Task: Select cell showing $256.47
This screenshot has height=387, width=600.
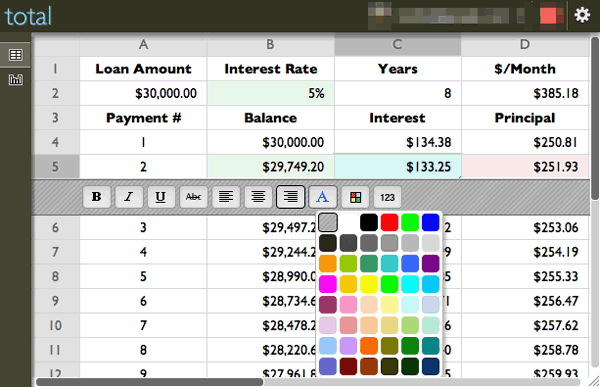Action: pyautogui.click(x=525, y=301)
